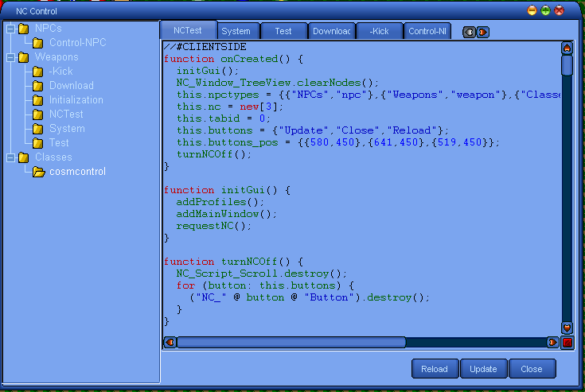Switch to the System tab
The width and height of the screenshot is (585, 392).
pyautogui.click(x=236, y=31)
